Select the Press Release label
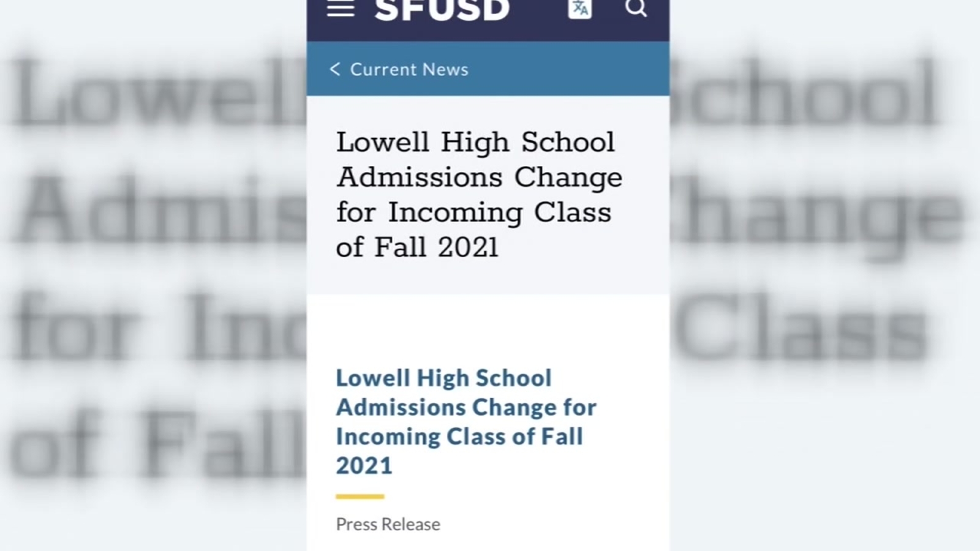Image resolution: width=980 pixels, height=551 pixels. point(388,525)
